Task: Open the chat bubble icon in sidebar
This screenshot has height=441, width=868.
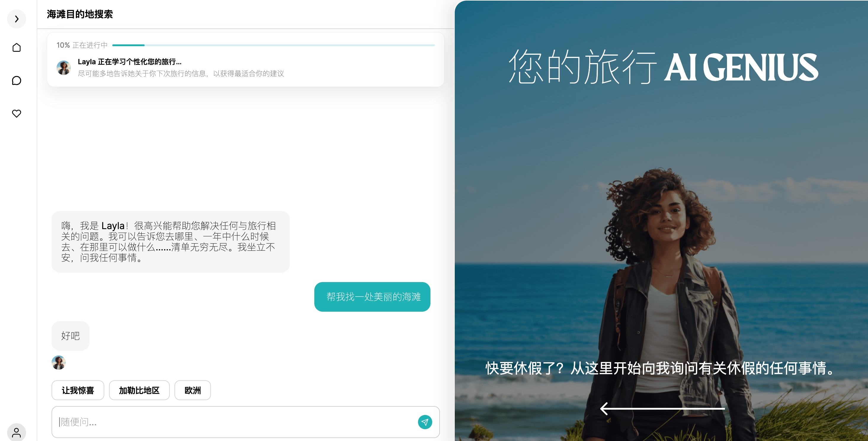Action: [17, 81]
